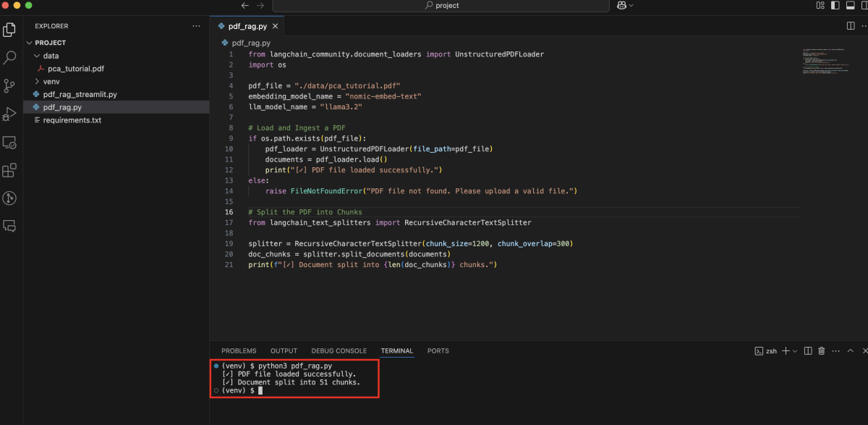The width and height of the screenshot is (868, 425).
Task: Switch to the OUTPUT panel tab
Action: (x=284, y=350)
